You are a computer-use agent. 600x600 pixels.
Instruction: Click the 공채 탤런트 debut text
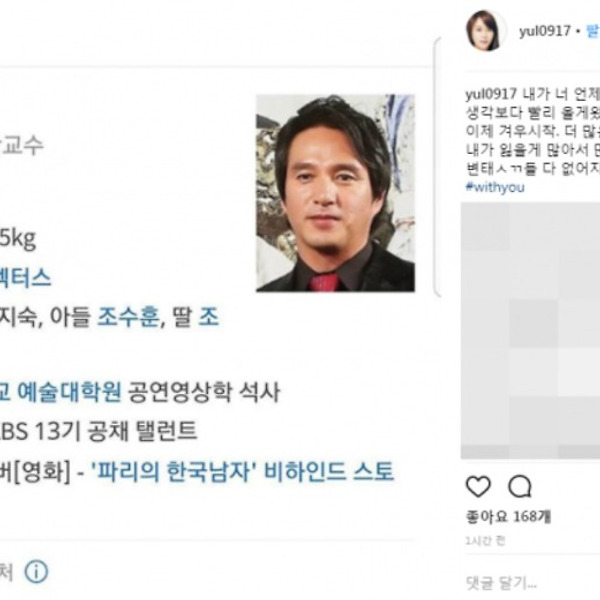coord(142,431)
